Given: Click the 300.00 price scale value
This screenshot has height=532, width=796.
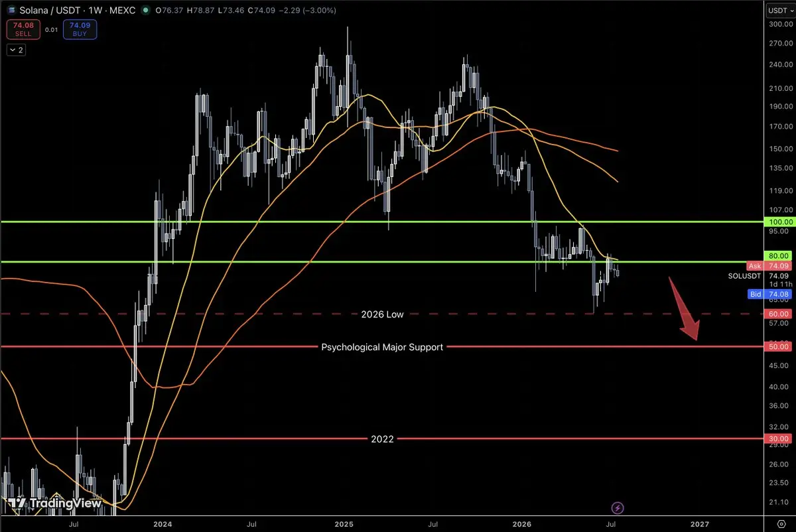Looking at the screenshot, I should pos(779,25).
